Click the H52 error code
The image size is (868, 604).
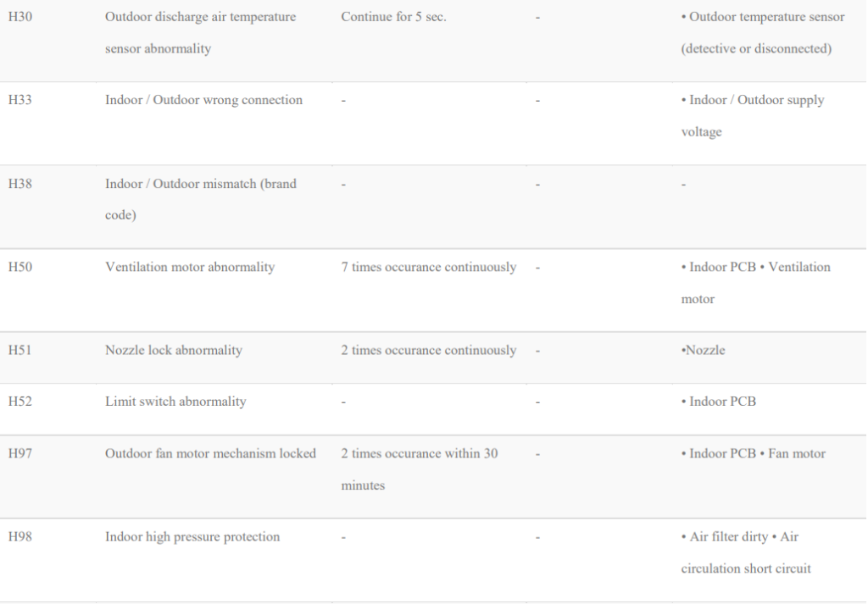coord(20,401)
